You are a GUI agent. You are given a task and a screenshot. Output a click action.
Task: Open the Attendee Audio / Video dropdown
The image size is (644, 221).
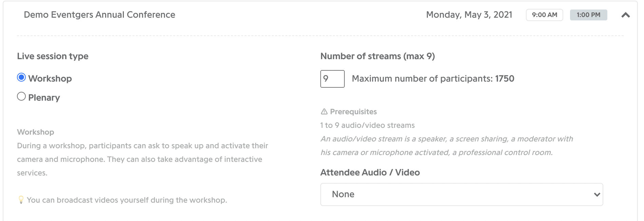(461, 194)
